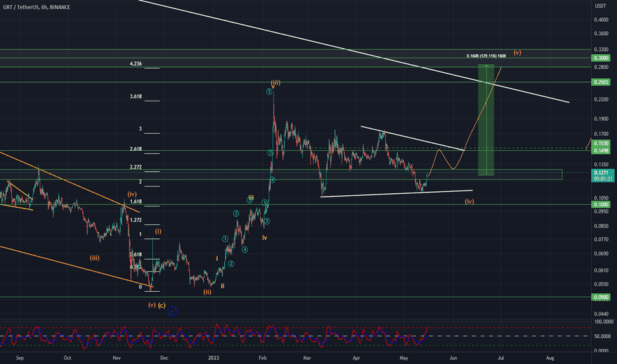617x364 pixels.
Task: Click the 0.1900 price axis value
Action: point(601,119)
